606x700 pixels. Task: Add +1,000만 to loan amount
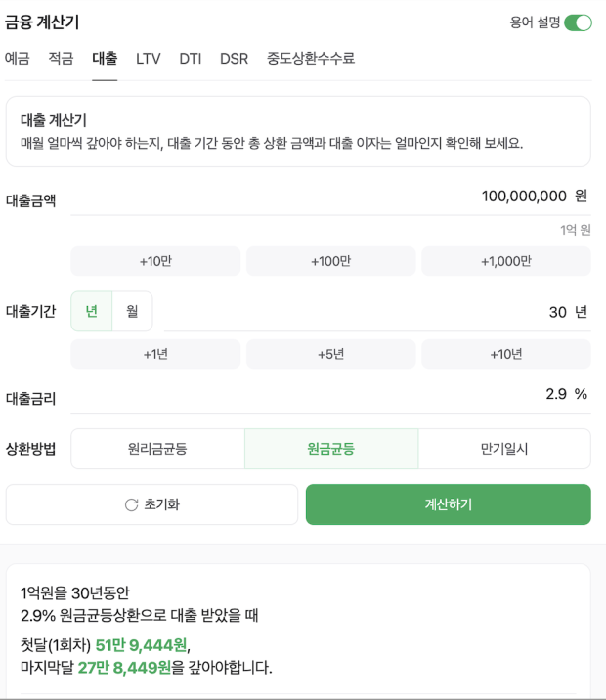coord(506,261)
